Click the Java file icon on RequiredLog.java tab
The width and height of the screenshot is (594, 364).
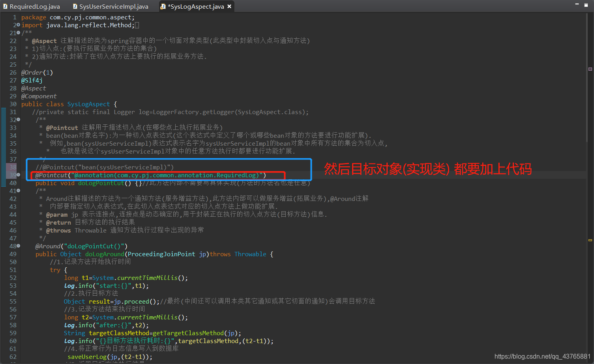[5, 6]
